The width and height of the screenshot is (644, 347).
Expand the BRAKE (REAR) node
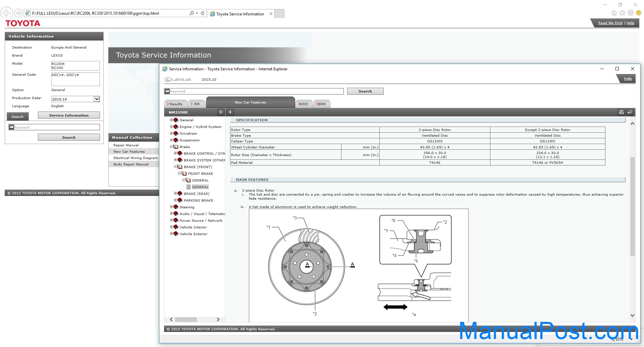175,194
